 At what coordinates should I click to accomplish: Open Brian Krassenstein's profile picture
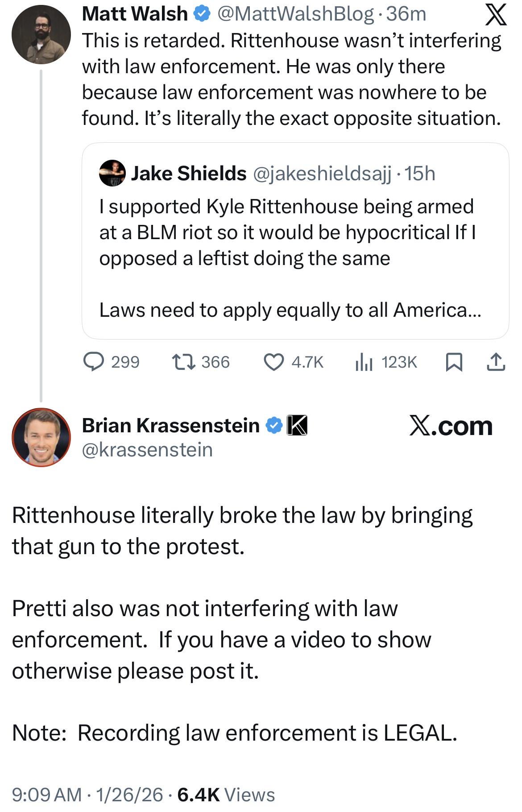click(x=41, y=437)
